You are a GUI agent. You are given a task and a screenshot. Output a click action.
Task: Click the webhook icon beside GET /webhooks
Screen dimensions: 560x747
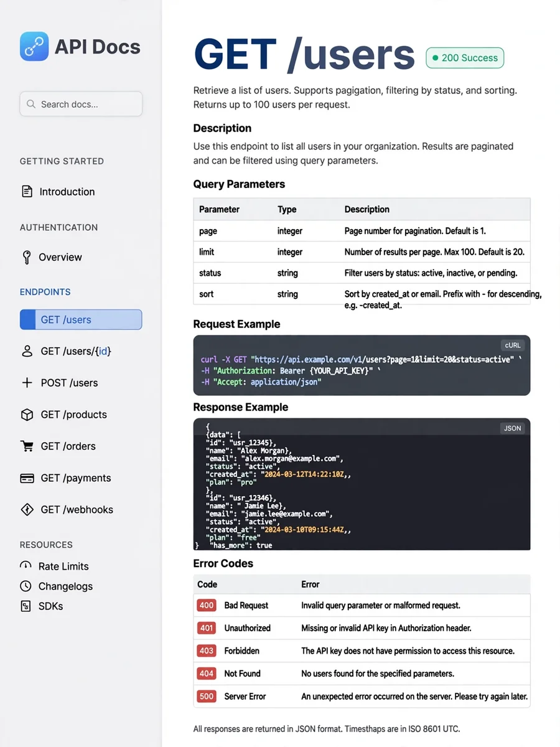(27, 509)
